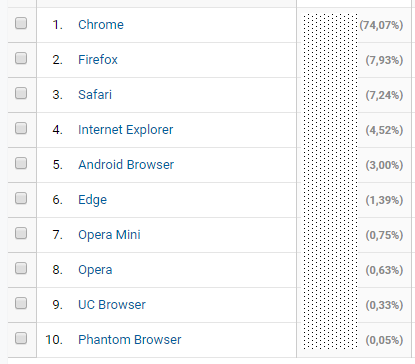
Task: Select the Safari row checkbox
Action: tap(21, 93)
